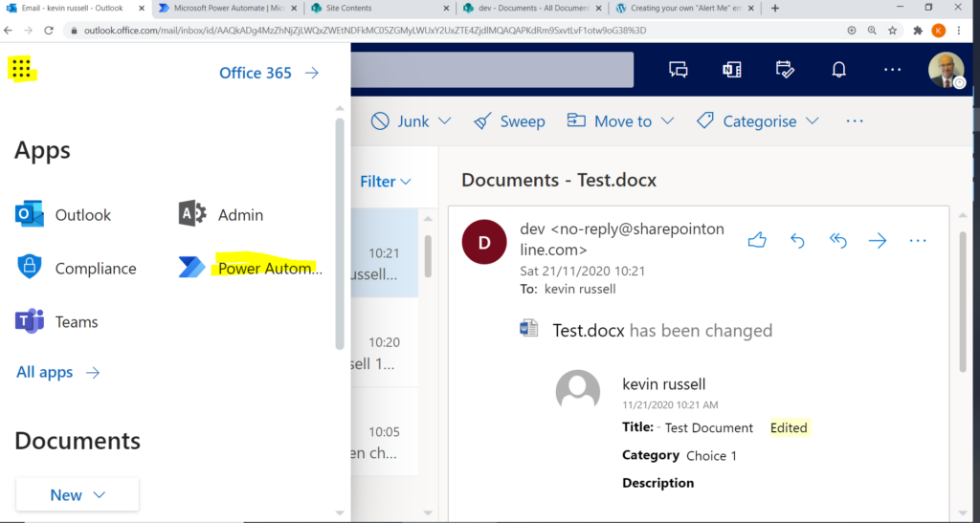Click the browser address bar URL

[x=365, y=30]
